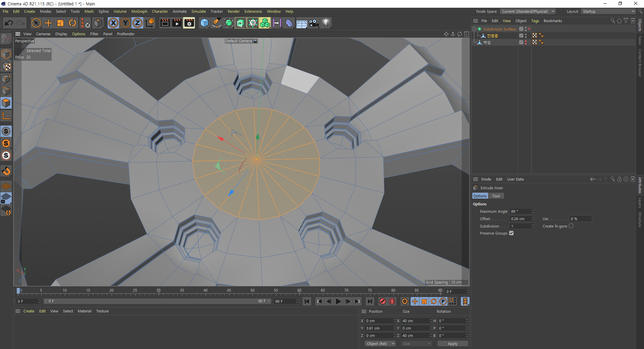Viewport: 644px width, 349px height.
Task: Click the Subdivision value stepper arrows
Action: coord(533,226)
